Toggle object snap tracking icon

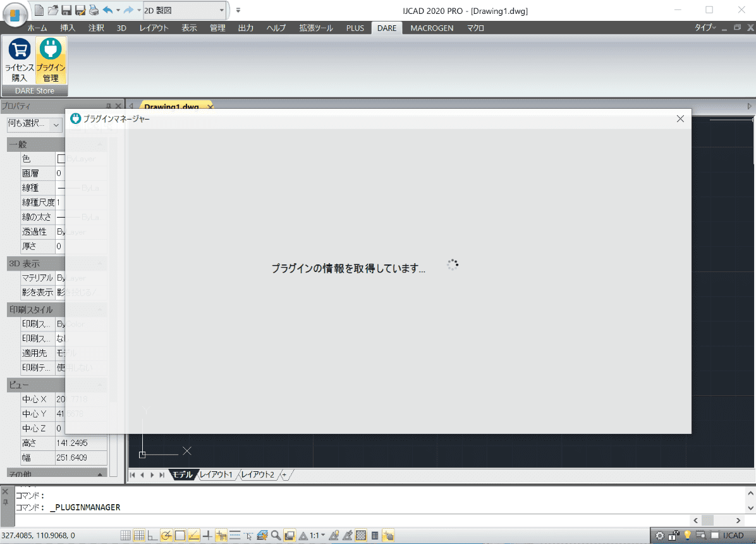tap(194, 535)
